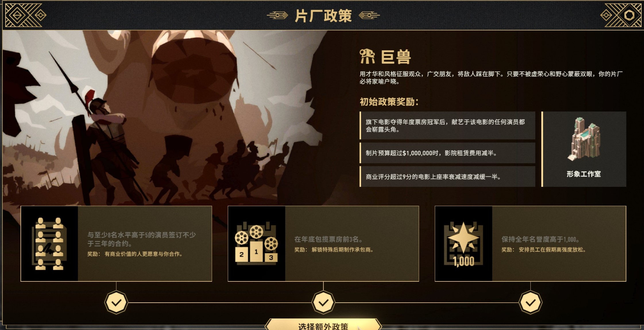Toggle the checkmark under the top-3 box office policy

(323, 302)
